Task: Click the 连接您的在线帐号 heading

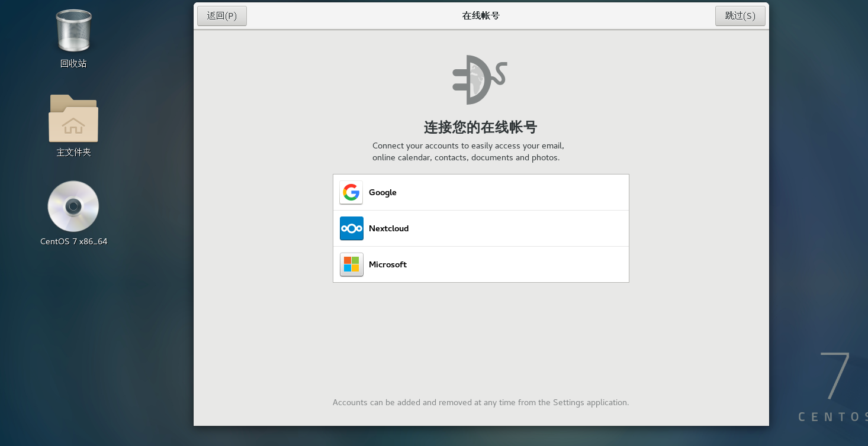Action: tap(481, 127)
